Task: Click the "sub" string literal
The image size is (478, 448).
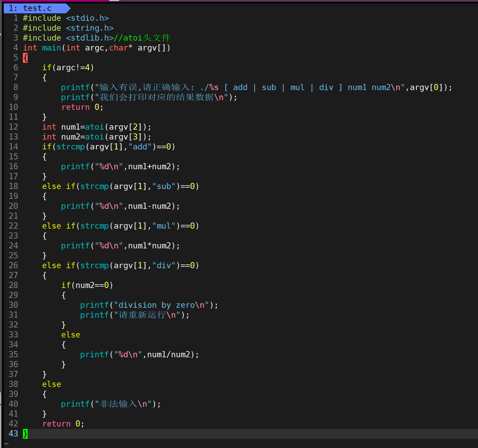Action: pyautogui.click(x=164, y=186)
